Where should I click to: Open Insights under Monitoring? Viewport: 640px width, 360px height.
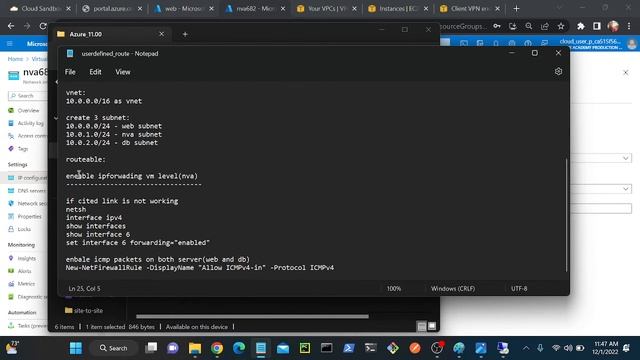27,258
